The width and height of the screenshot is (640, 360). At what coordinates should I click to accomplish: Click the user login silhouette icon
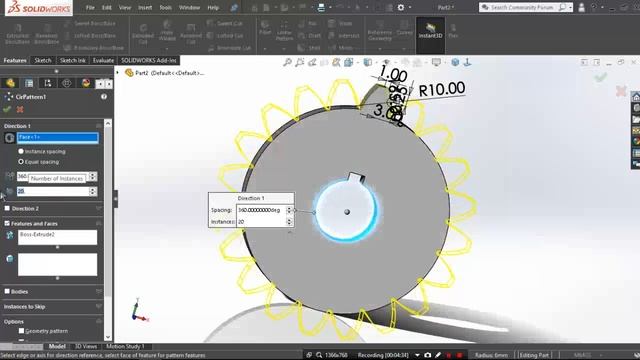(x=581, y=7)
